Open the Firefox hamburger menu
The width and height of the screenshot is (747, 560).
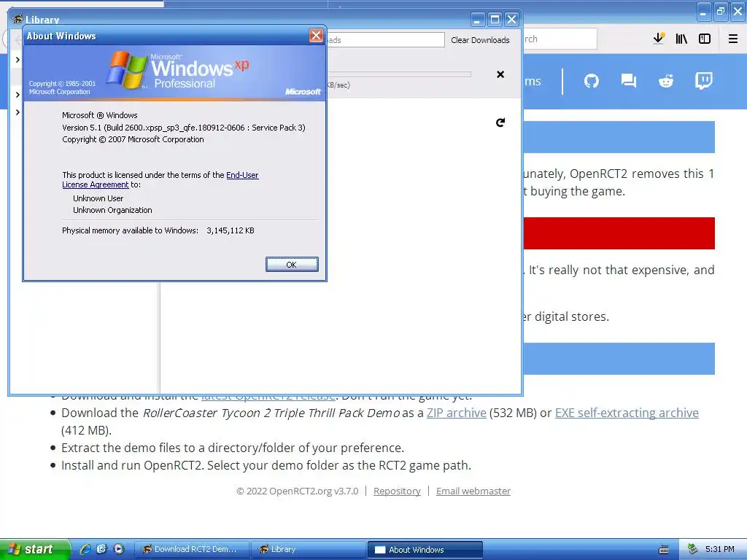coord(733,39)
